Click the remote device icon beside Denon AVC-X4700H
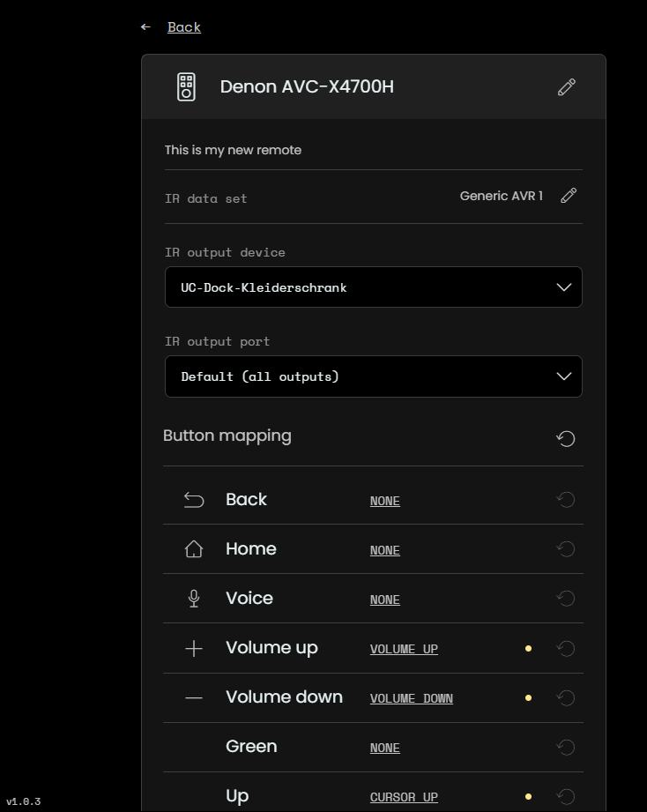 pos(186,86)
